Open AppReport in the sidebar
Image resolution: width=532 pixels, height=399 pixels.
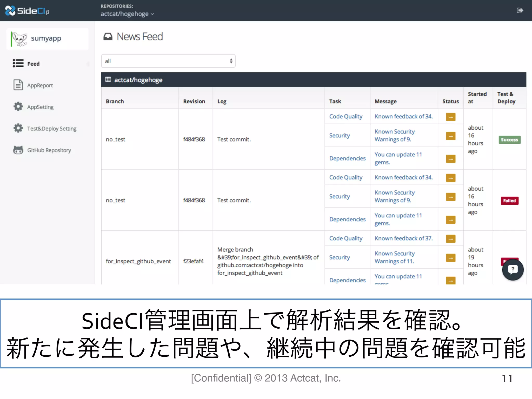pos(40,85)
